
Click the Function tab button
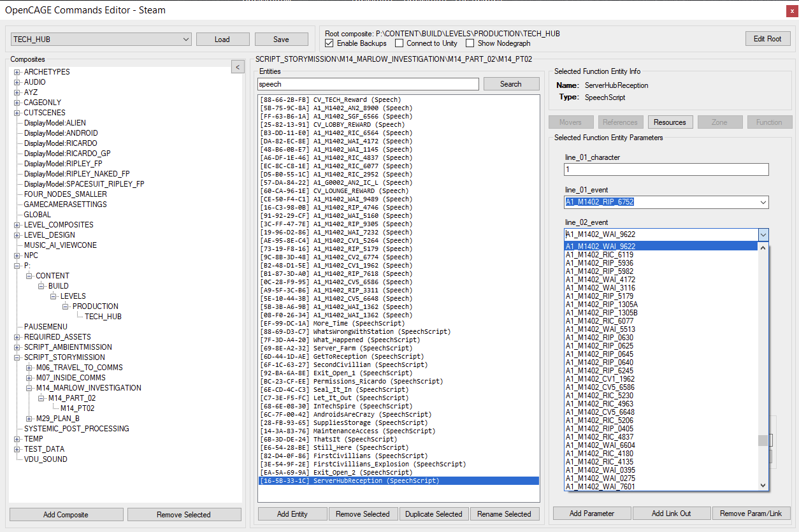769,122
